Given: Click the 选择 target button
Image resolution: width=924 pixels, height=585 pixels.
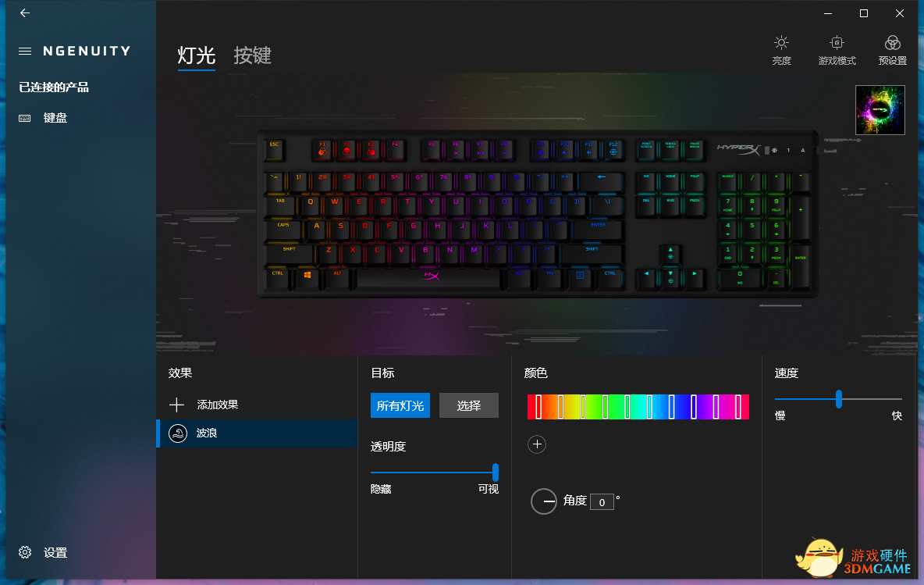Looking at the screenshot, I should [x=469, y=405].
